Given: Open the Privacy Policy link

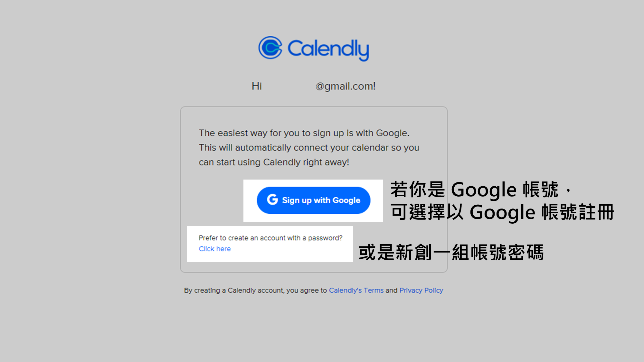Looking at the screenshot, I should pyautogui.click(x=421, y=290).
